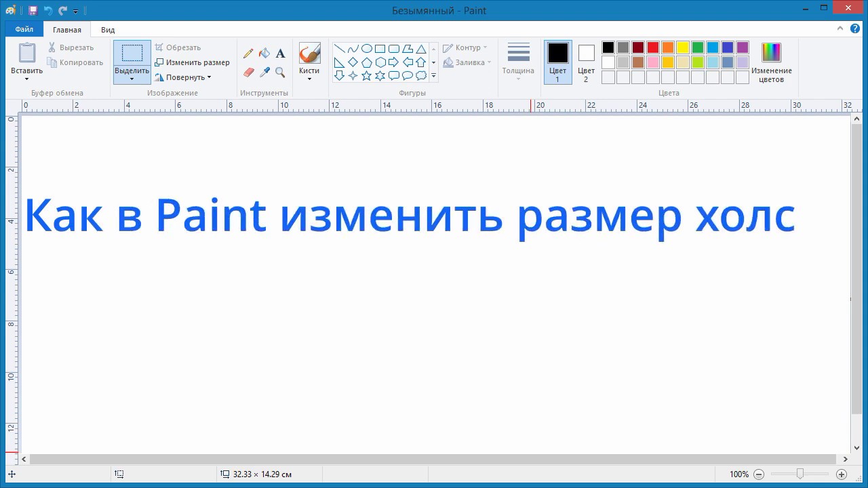Choose the Curve shape

353,49
